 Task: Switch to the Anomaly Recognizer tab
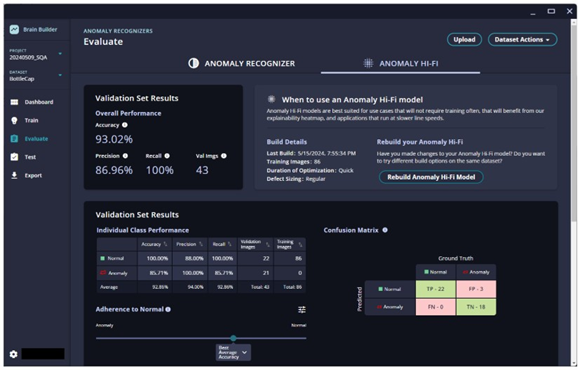242,64
